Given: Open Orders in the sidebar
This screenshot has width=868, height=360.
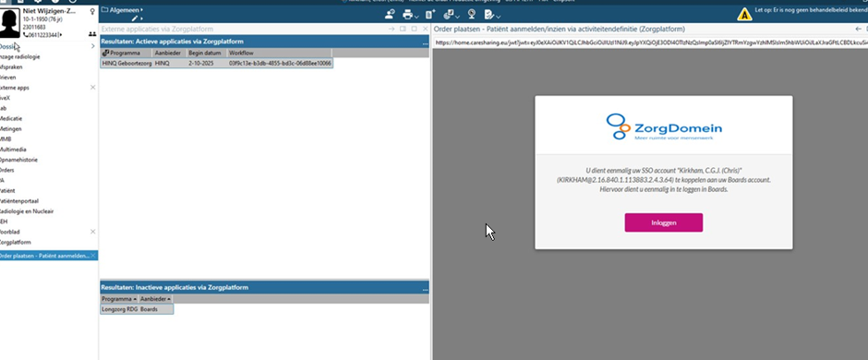Looking at the screenshot, I should click(x=7, y=170).
